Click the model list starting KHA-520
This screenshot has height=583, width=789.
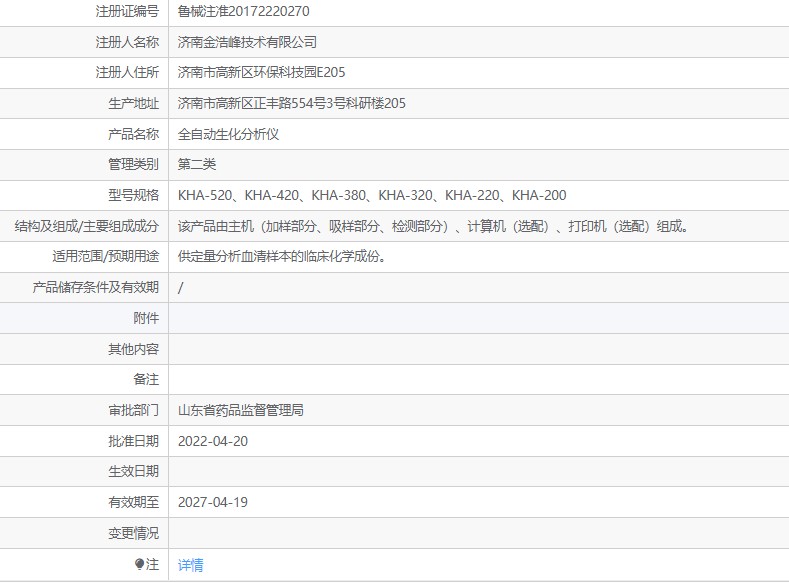[x=372, y=196]
